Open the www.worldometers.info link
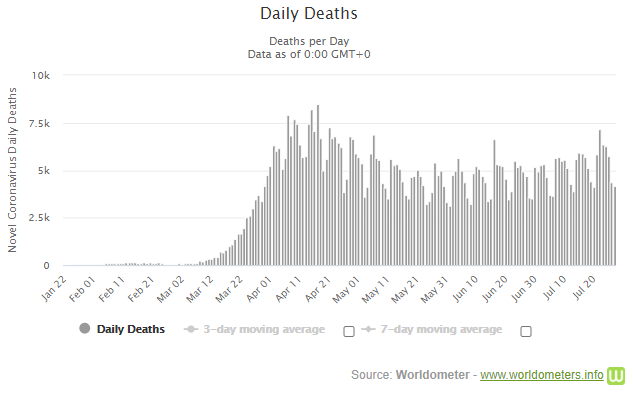Viewport: 633px width, 396px height. coord(542,375)
